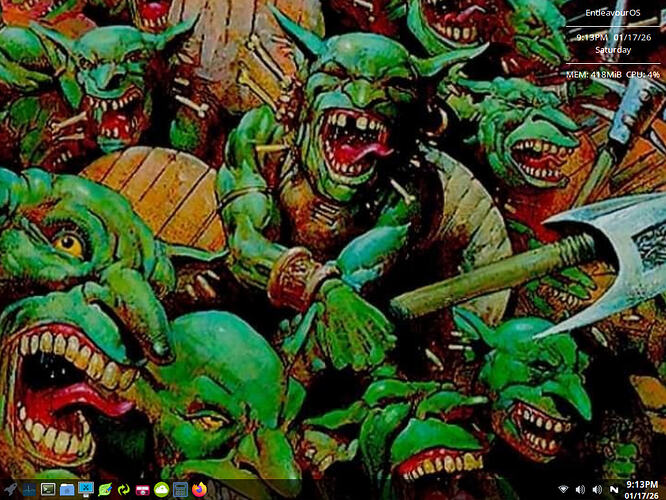Click the Saturday label in the desktop widget

[x=613, y=48]
